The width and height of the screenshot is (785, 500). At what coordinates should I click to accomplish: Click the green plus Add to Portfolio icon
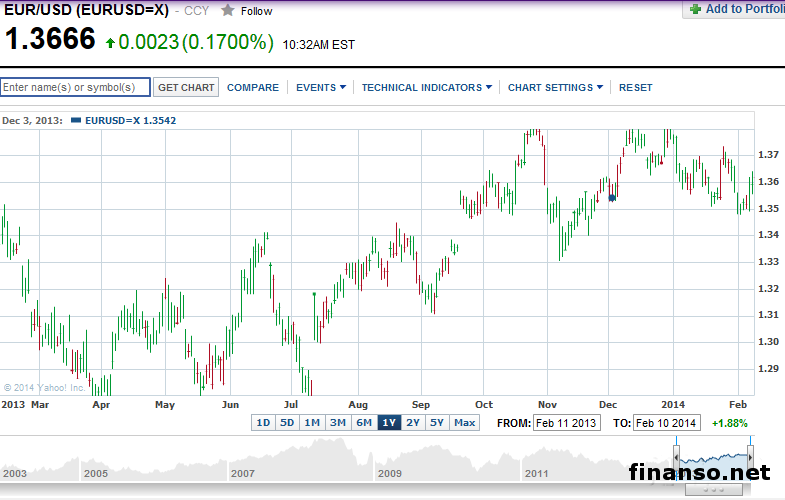694,9
